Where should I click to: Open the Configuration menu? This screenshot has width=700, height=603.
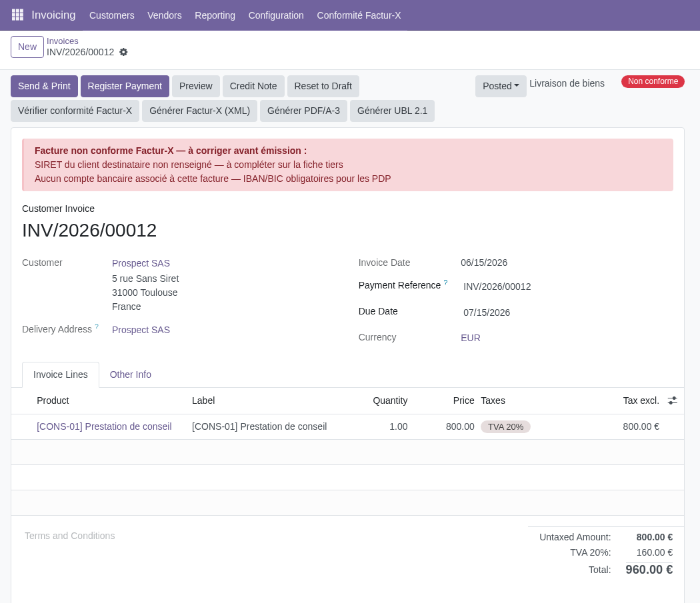point(276,15)
